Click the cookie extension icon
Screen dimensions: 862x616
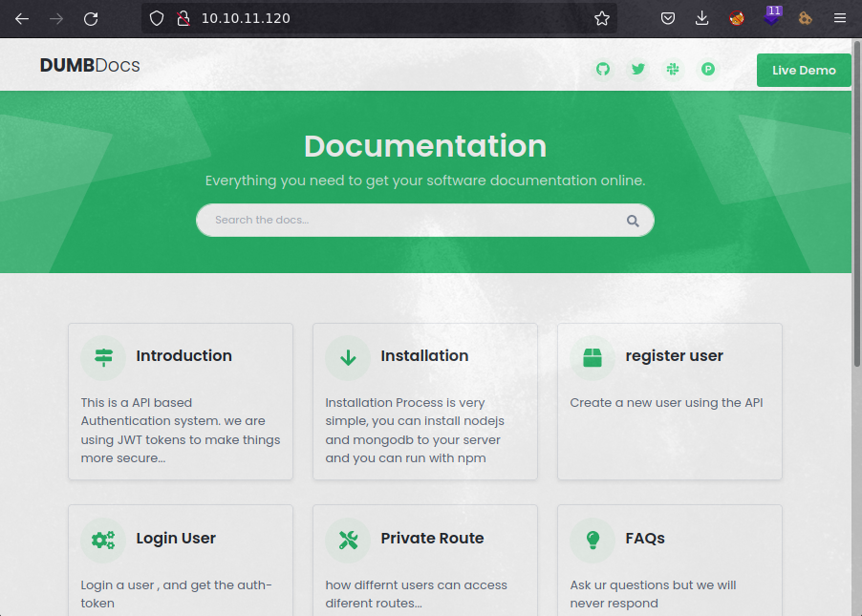click(x=806, y=19)
